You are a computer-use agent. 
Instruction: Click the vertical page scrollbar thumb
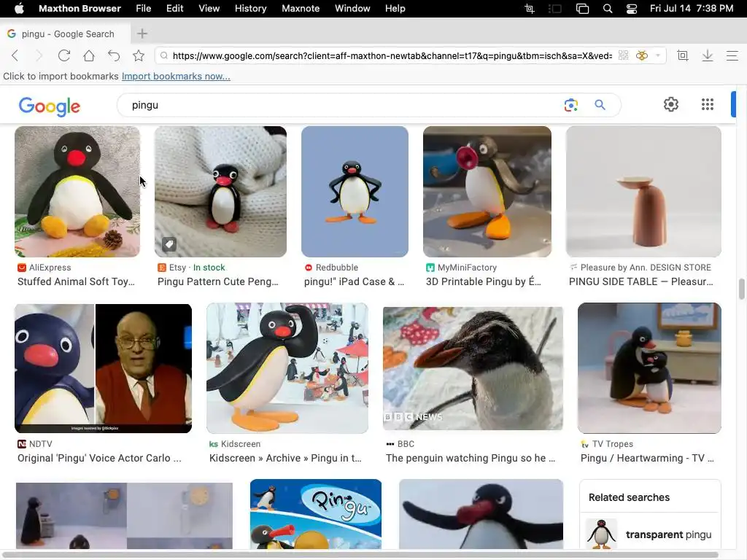click(741, 289)
